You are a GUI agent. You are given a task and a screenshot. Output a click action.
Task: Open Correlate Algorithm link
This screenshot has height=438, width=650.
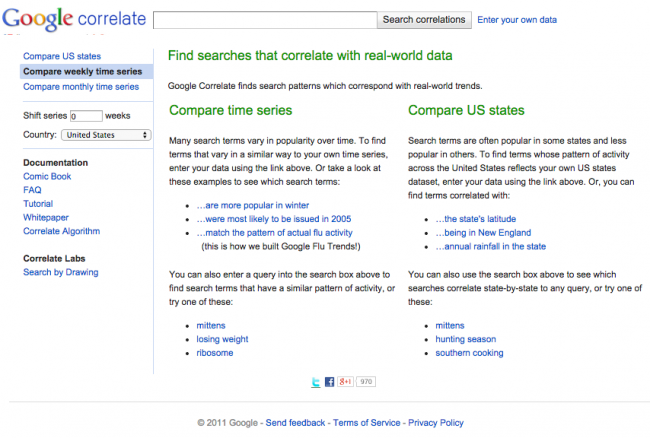(x=62, y=231)
